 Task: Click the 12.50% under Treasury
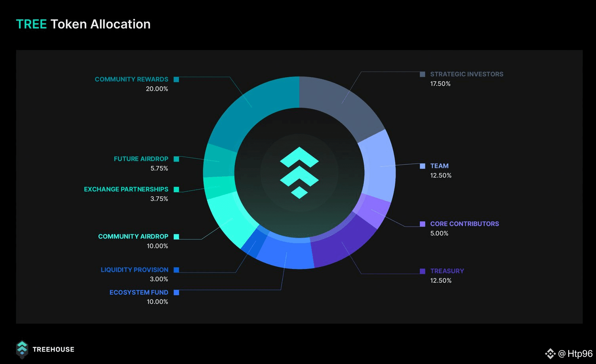pos(441,281)
